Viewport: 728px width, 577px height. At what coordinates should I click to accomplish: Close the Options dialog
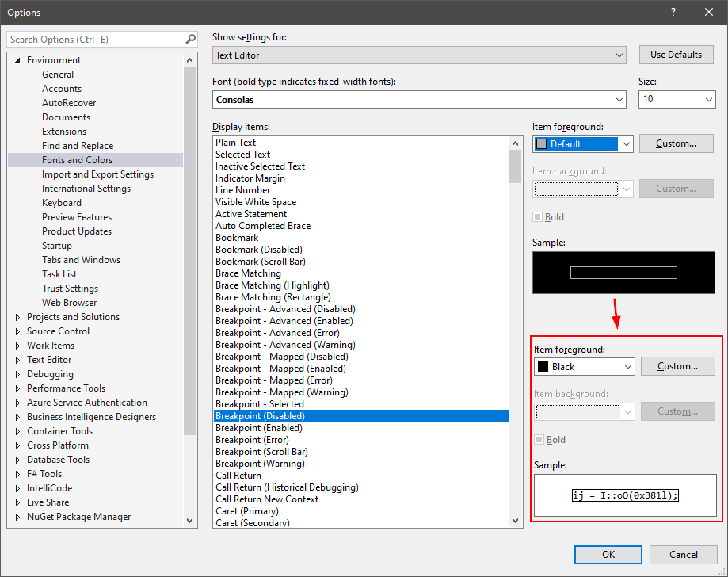tap(709, 12)
